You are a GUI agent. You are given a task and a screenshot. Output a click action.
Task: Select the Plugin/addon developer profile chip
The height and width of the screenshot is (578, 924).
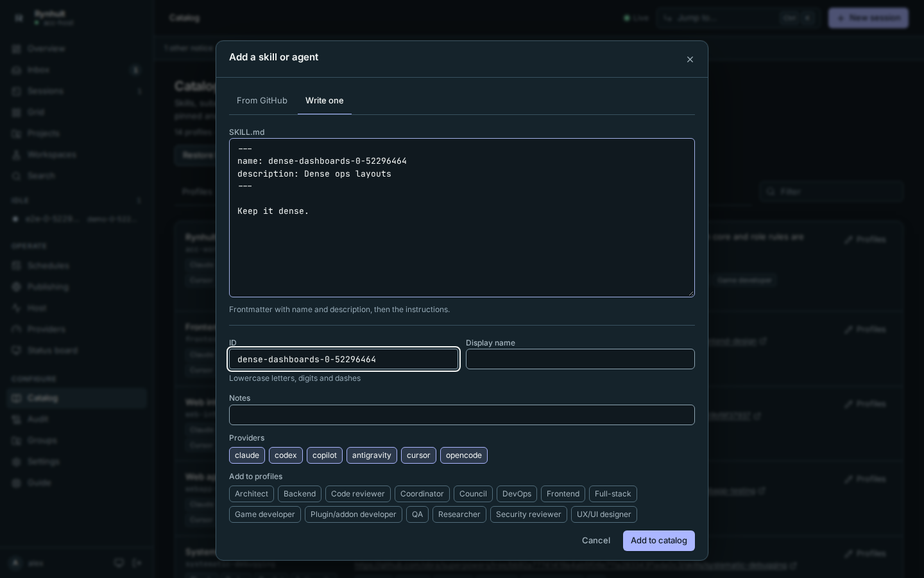(x=354, y=514)
